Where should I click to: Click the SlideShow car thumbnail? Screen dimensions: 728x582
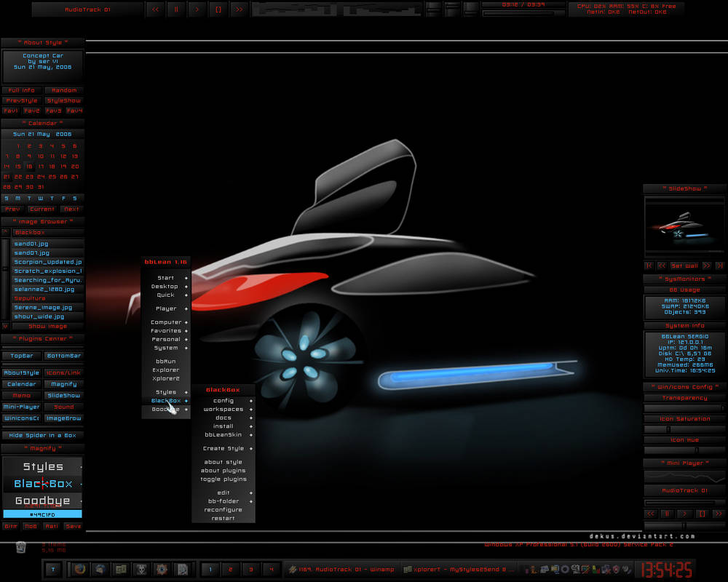pos(684,226)
